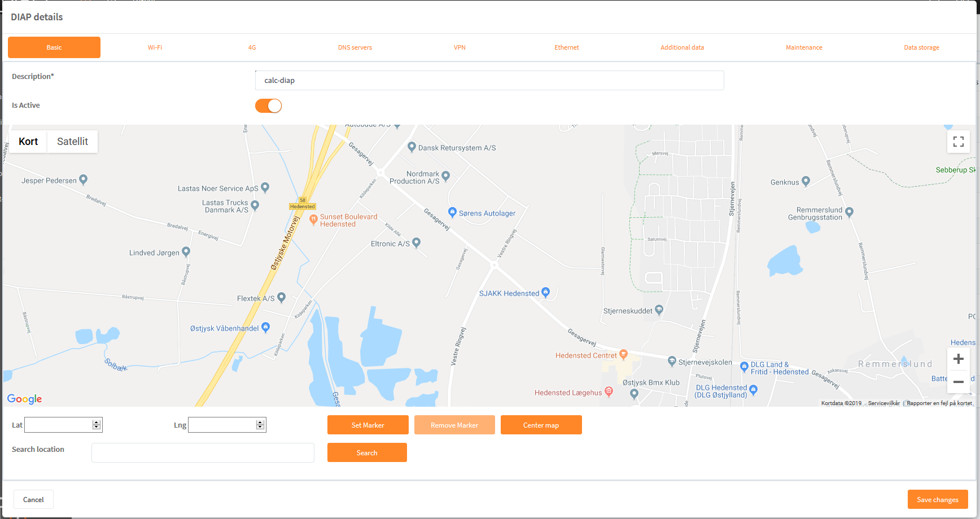Image resolution: width=980 pixels, height=519 pixels.
Task: Toggle the Is Active switch
Action: pyautogui.click(x=268, y=105)
